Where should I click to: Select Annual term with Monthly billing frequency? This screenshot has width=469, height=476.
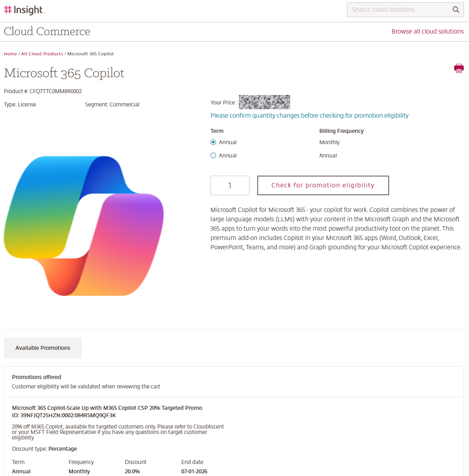213,142
